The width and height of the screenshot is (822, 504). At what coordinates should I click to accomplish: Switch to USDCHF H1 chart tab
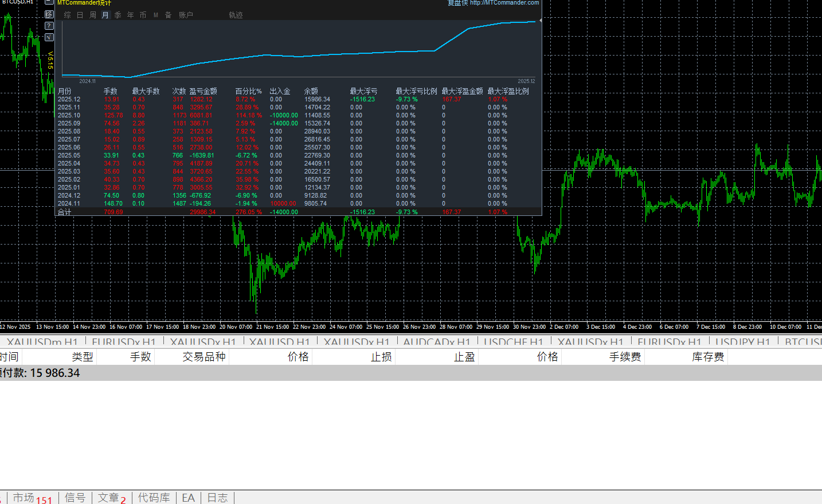coord(513,342)
